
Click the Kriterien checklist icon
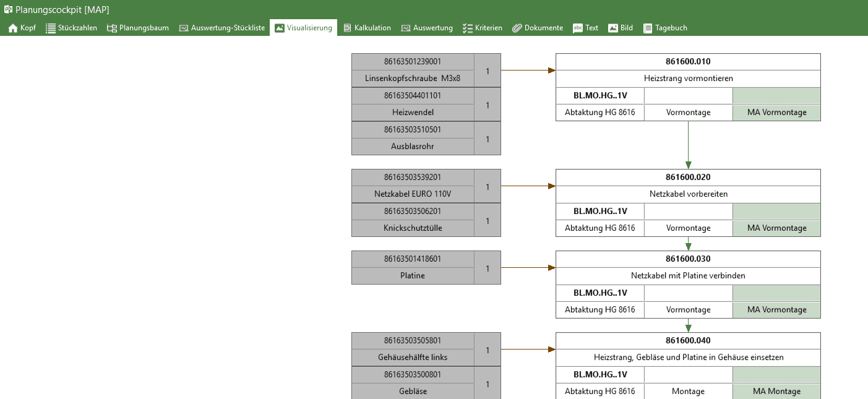(x=468, y=28)
